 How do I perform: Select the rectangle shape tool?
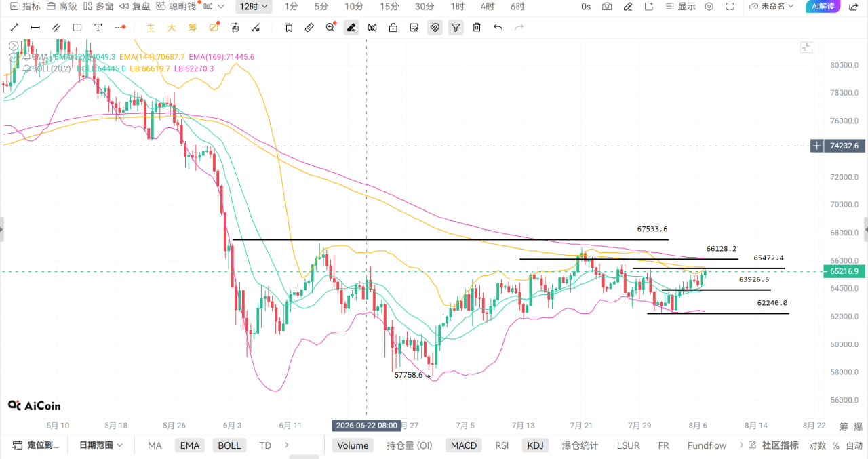tap(77, 28)
